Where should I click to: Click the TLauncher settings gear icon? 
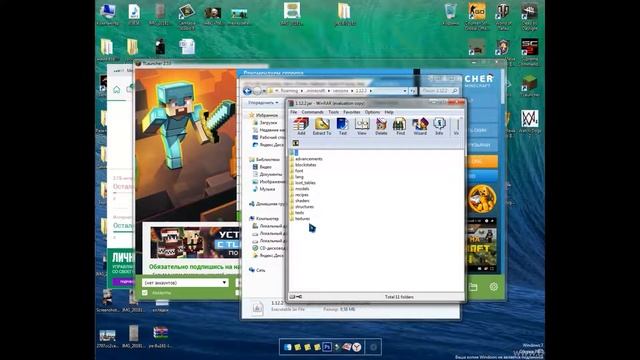pos(493,287)
